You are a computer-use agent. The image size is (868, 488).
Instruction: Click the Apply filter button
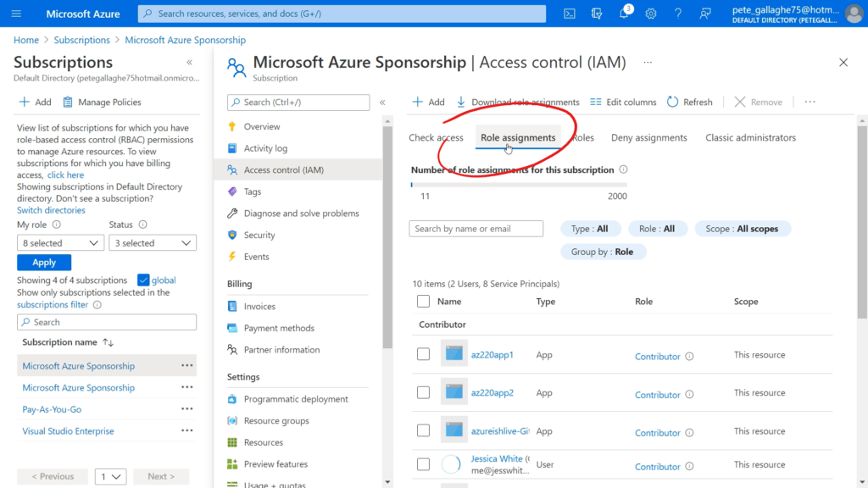(x=44, y=263)
